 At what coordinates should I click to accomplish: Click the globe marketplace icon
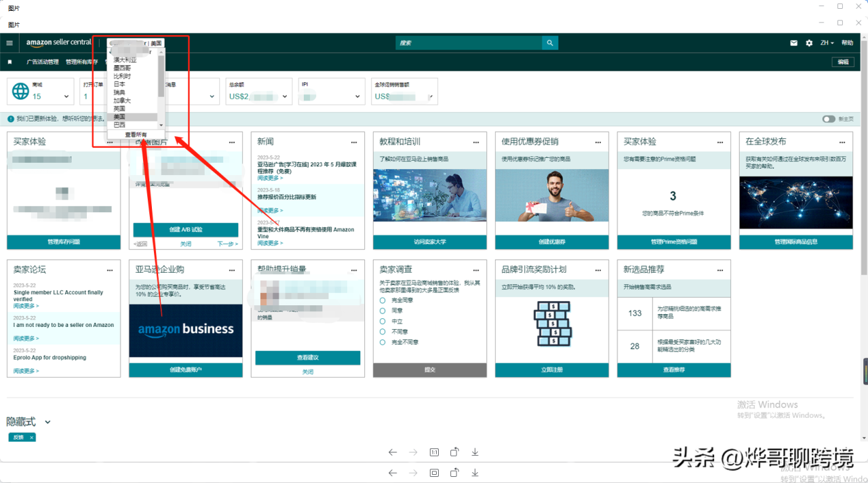21,92
